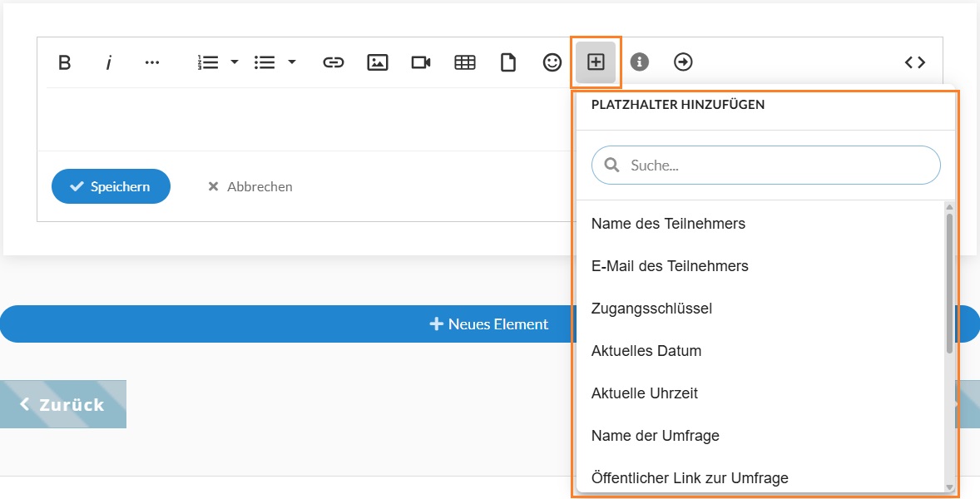Click the Speichern button

click(111, 186)
